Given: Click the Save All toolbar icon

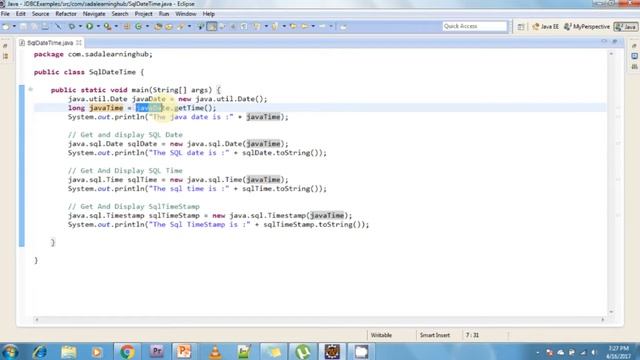Looking at the screenshot, I should coord(34,27).
